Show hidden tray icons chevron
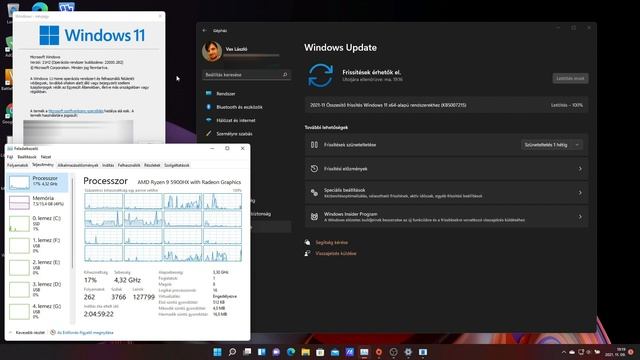Viewport: 640px width, 360px height. coord(564,352)
